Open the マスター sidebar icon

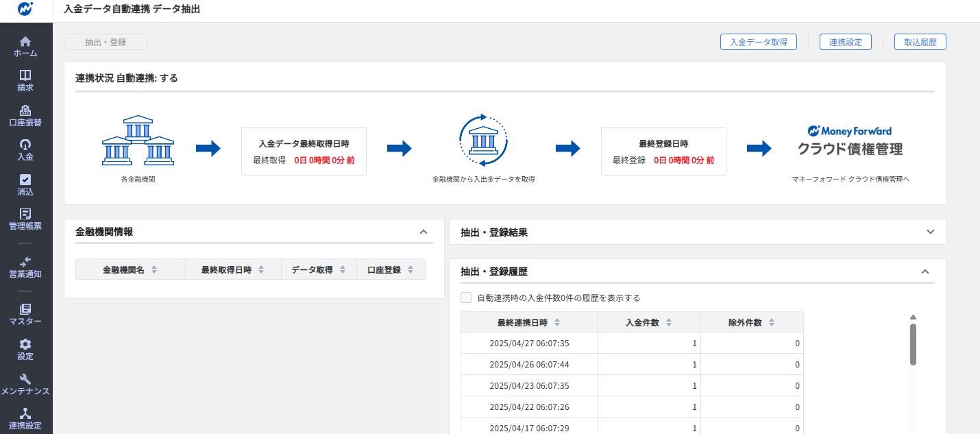(x=25, y=309)
